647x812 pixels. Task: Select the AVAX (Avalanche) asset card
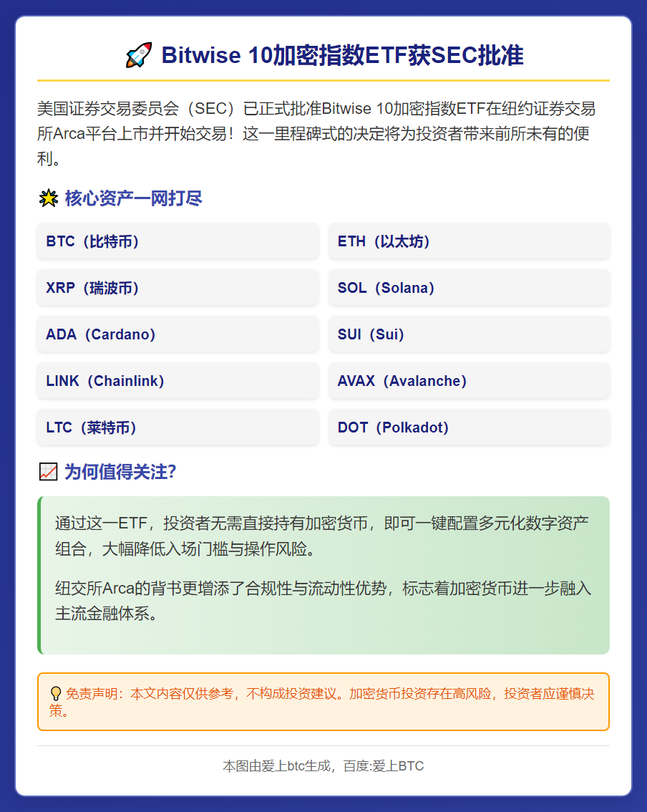click(469, 381)
